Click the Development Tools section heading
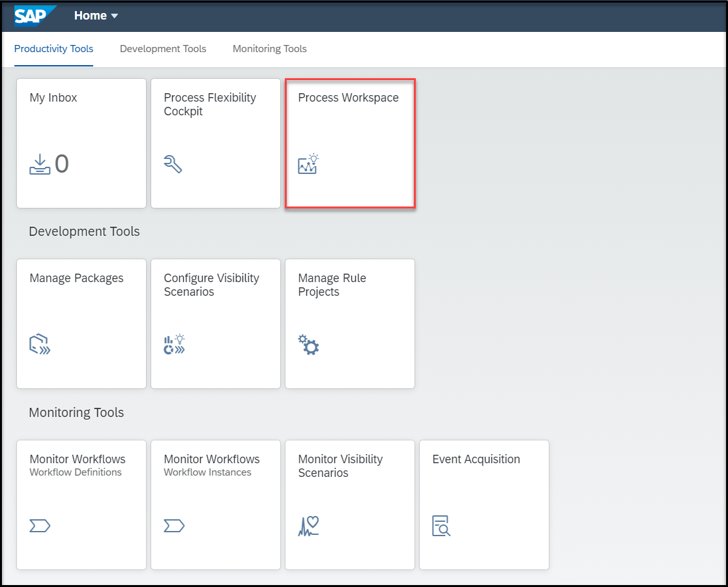This screenshot has width=728, height=587. click(x=84, y=231)
